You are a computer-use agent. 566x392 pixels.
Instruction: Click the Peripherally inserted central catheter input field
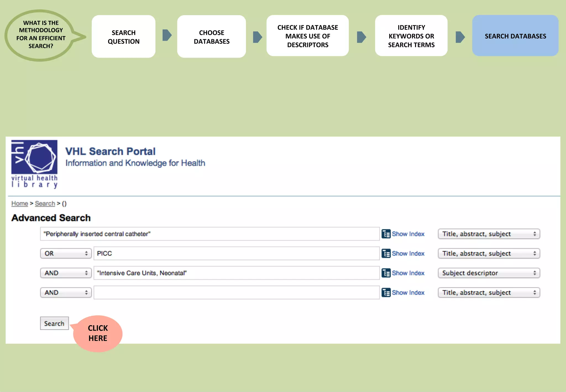point(210,234)
